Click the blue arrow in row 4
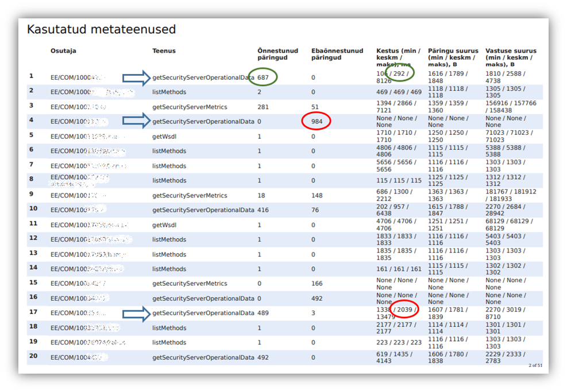The image size is (567, 392). [x=136, y=121]
